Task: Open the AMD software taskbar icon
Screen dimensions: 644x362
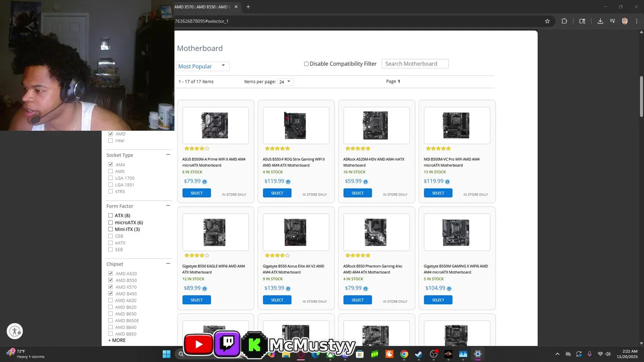Action: [448, 354]
